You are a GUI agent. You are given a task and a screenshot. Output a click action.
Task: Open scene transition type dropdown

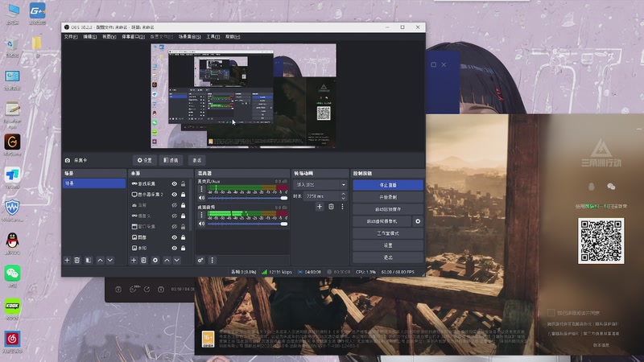[320, 185]
